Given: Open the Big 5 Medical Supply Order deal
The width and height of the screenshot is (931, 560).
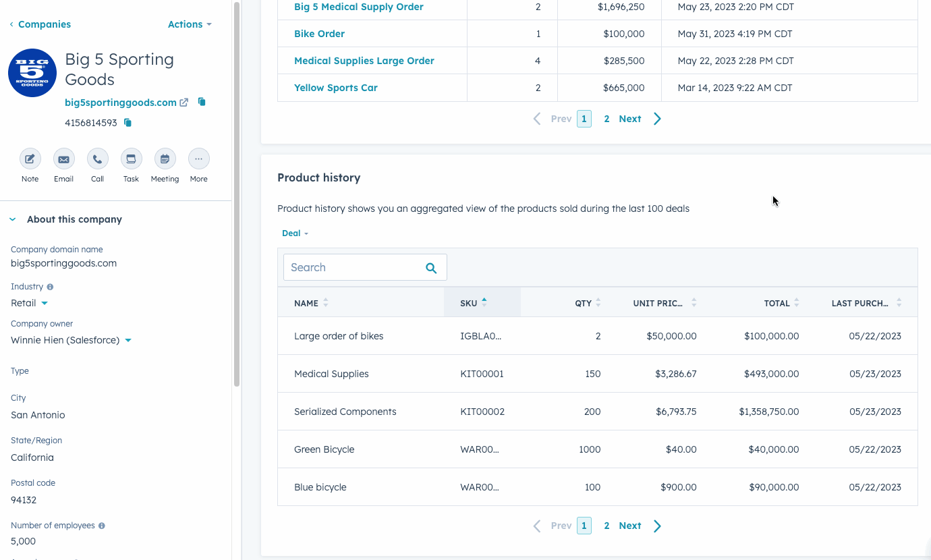Looking at the screenshot, I should [359, 7].
